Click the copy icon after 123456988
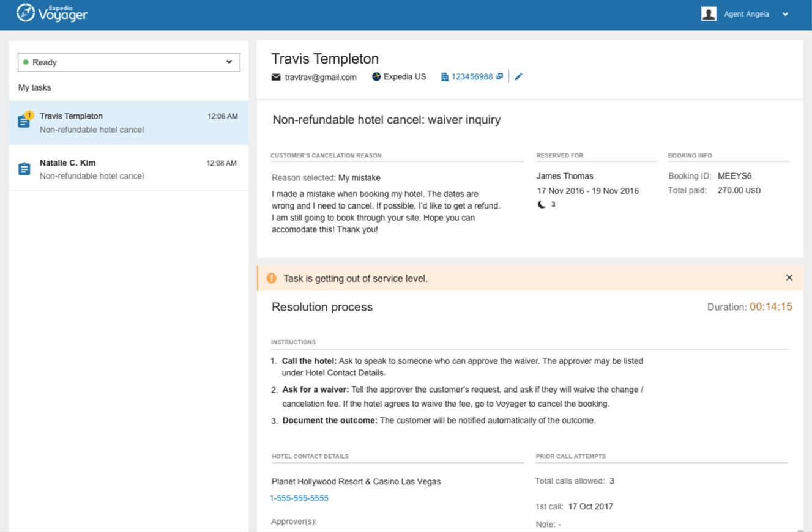This screenshot has height=532, width=812. coord(500,76)
